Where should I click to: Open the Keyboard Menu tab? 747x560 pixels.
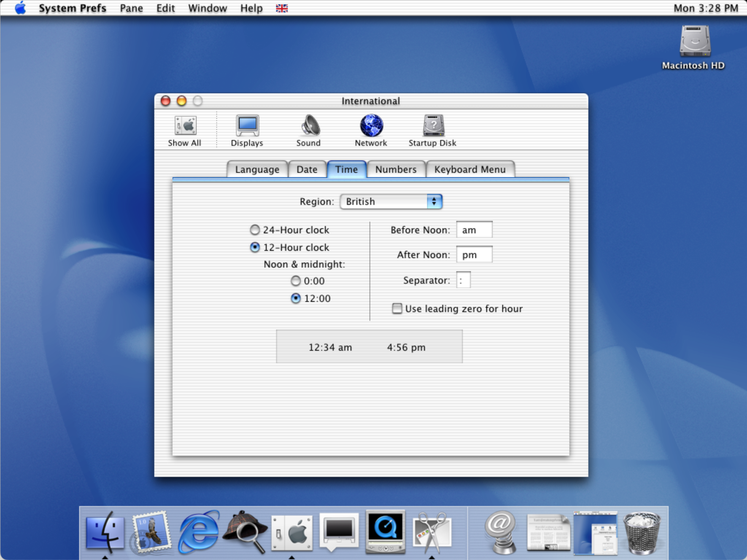(x=470, y=170)
